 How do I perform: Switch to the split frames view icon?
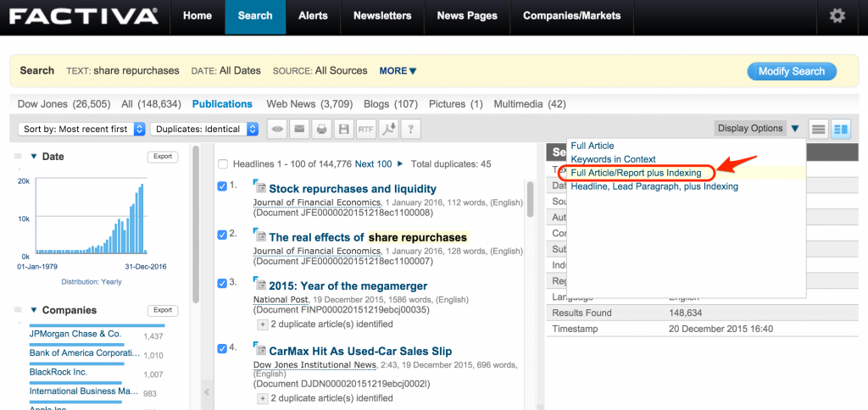[x=840, y=130]
